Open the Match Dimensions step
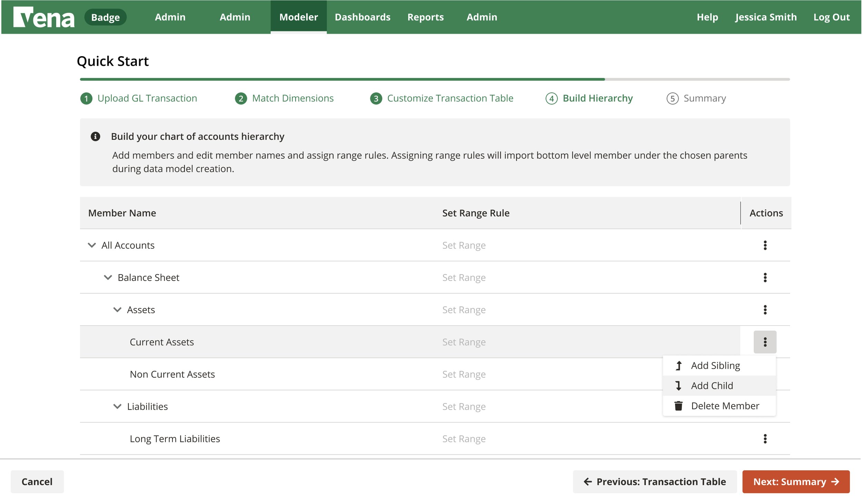This screenshot has height=504, width=862. click(292, 98)
